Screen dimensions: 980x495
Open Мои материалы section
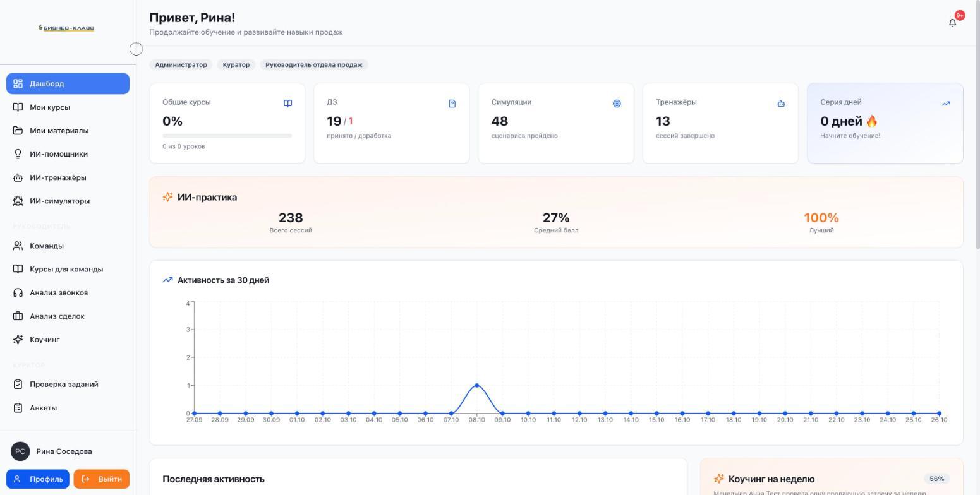pyautogui.click(x=68, y=131)
